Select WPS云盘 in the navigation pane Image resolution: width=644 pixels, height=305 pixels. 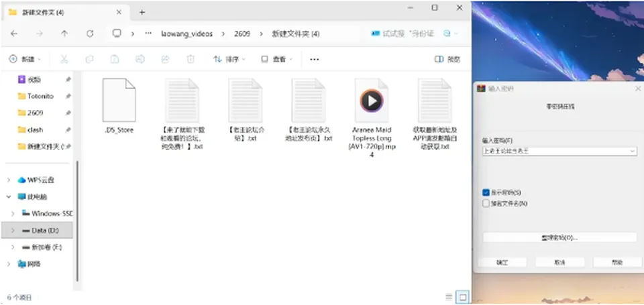point(41,180)
